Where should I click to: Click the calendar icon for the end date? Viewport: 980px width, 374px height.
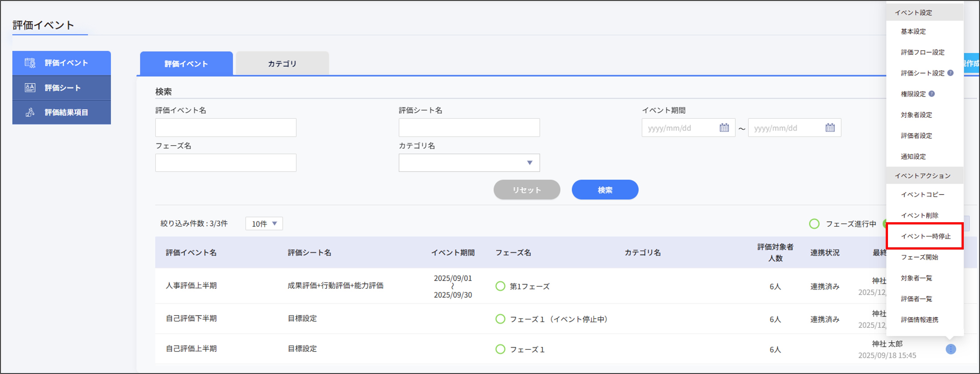[x=831, y=128]
